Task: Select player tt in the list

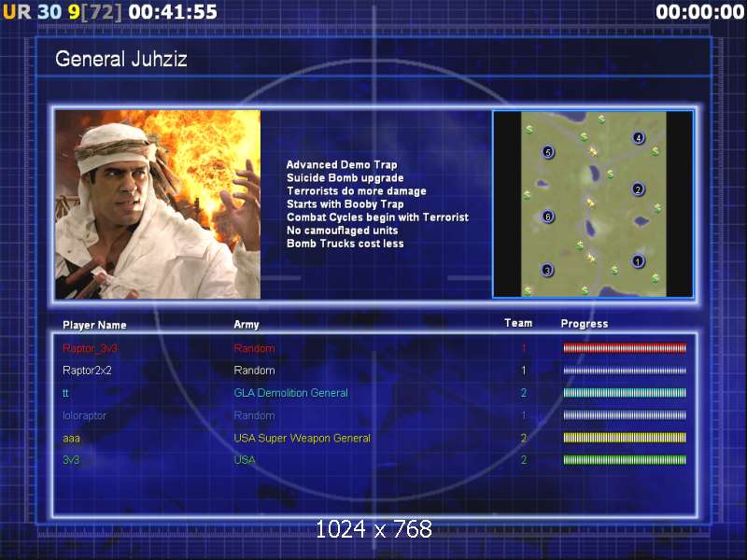Action: pyautogui.click(x=65, y=393)
